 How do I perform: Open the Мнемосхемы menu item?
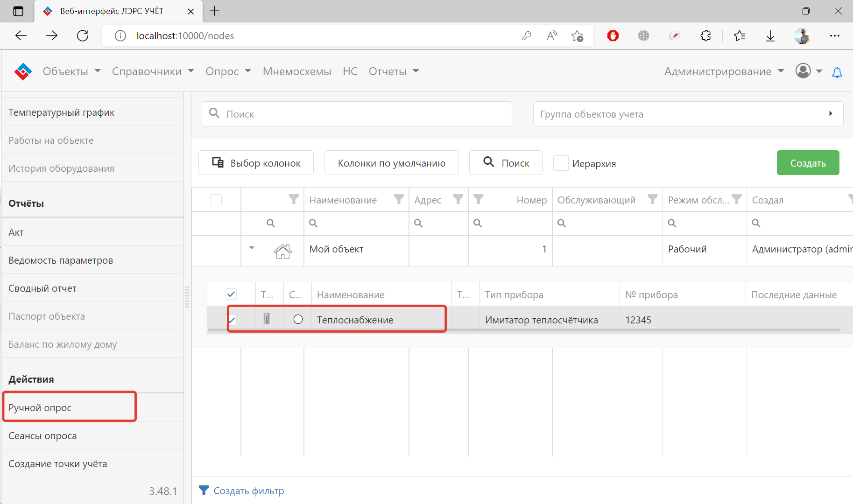296,71
